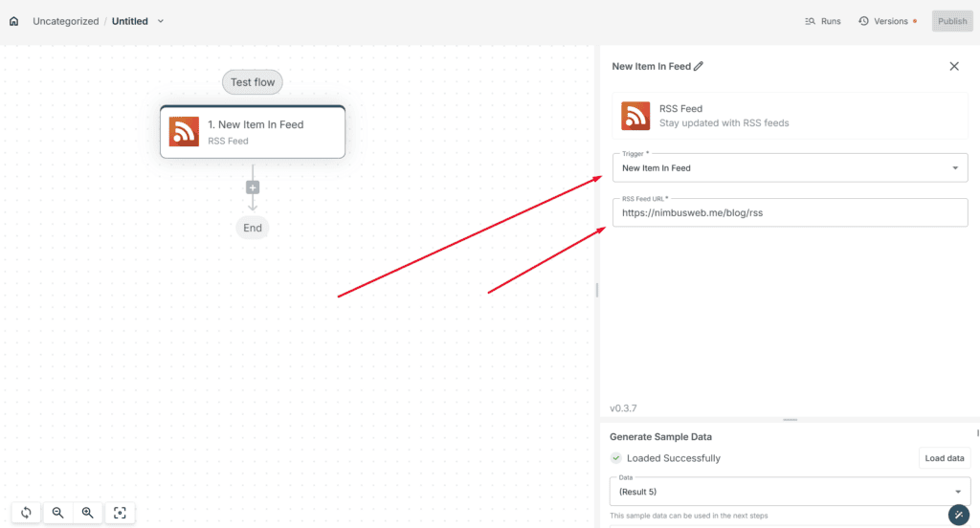This screenshot has height=528, width=980.
Task: Go to the home icon
Action: click(x=13, y=21)
